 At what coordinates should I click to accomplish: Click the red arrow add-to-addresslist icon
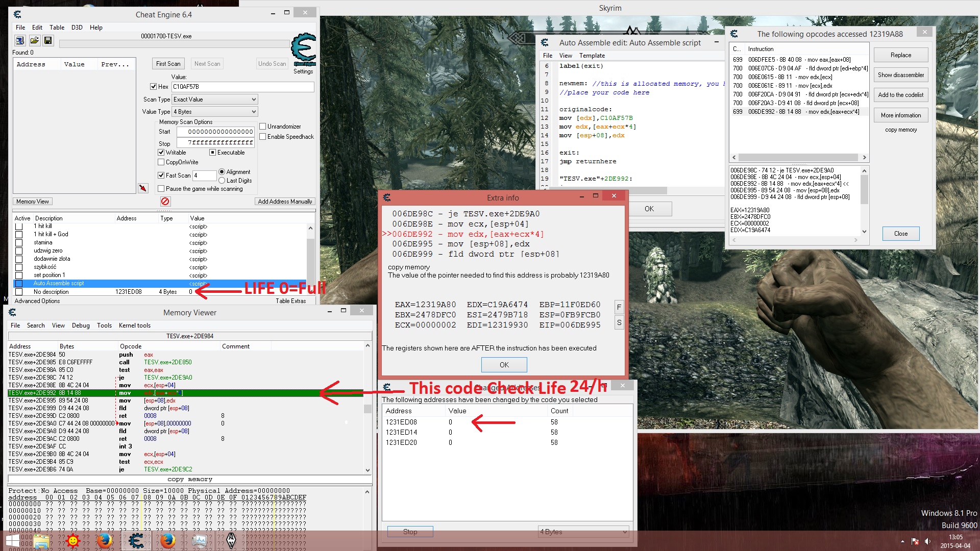[x=143, y=188]
